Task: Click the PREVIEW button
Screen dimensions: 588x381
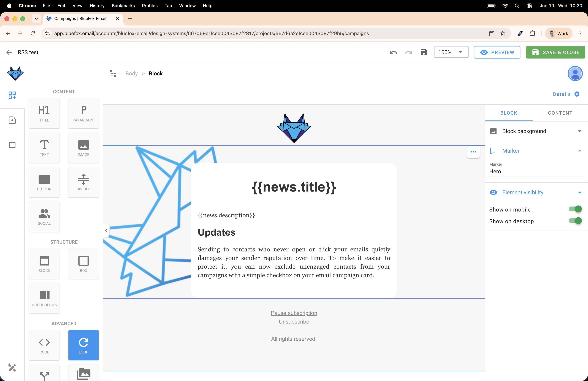Action: click(497, 52)
